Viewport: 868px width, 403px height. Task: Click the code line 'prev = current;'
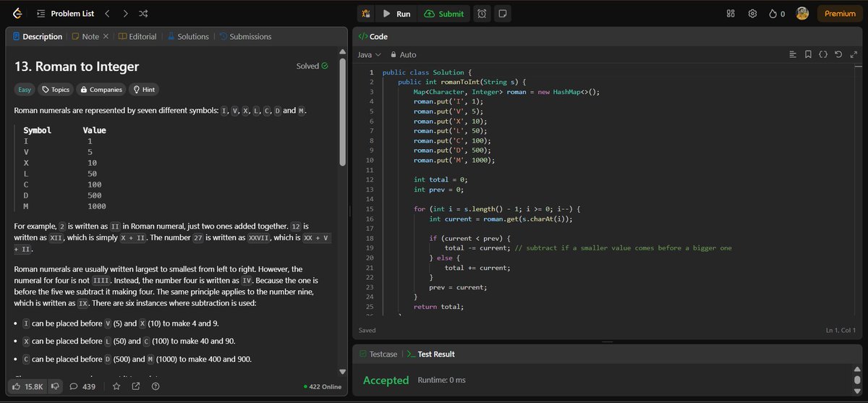[458, 287]
